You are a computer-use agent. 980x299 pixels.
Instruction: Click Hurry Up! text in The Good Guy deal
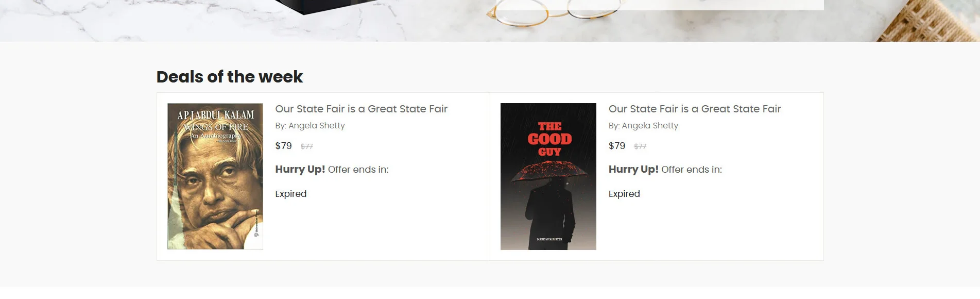click(x=633, y=170)
